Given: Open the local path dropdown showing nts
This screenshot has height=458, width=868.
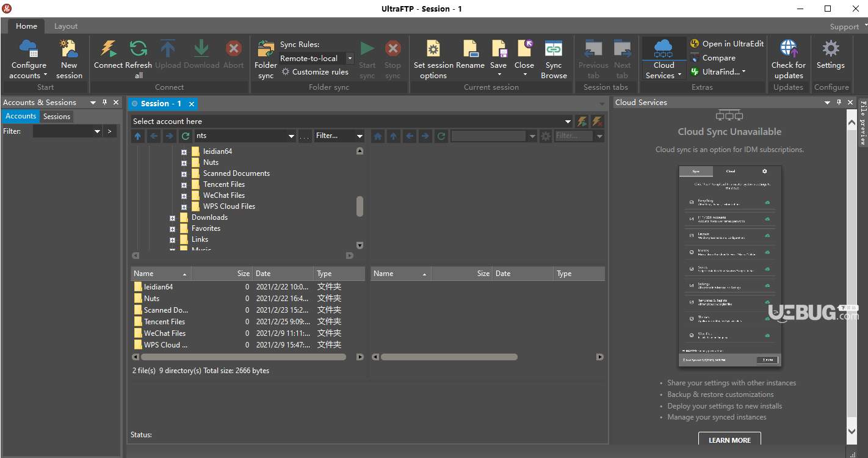Looking at the screenshot, I should pyautogui.click(x=291, y=136).
